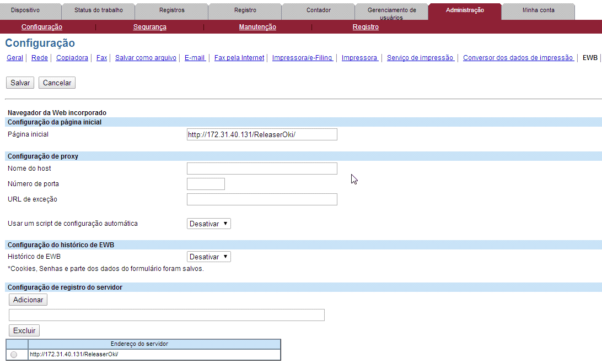
Task: Click the Página inicial URL field
Action: [x=262, y=134]
